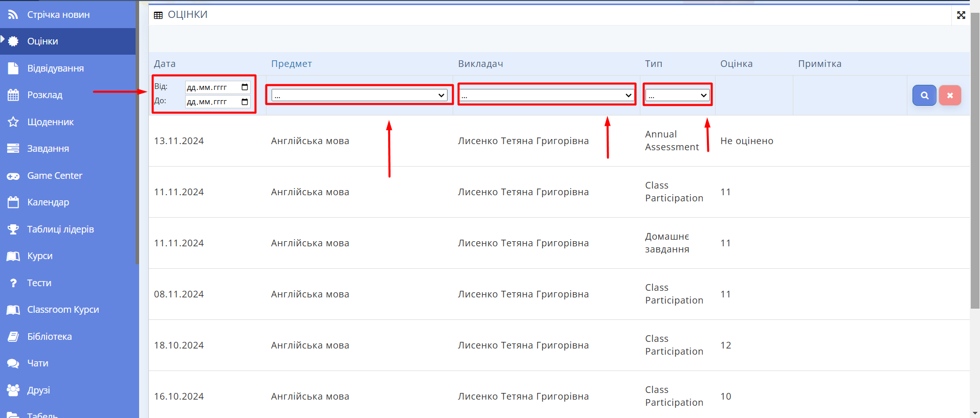Open the Тип filter dropdown

pos(677,96)
